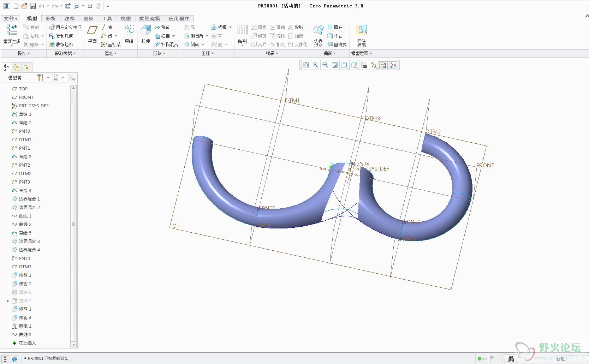
Task: Toggle spin center display icon
Action: pyautogui.click(x=393, y=65)
